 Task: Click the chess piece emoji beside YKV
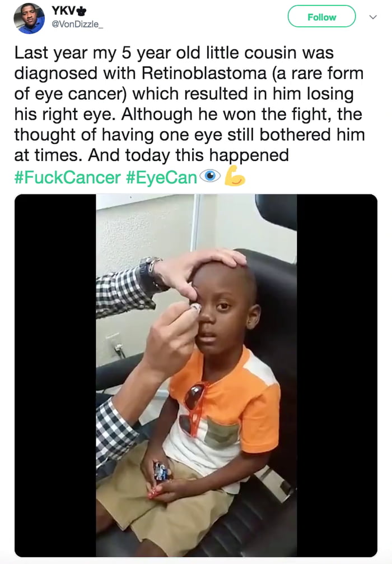click(x=82, y=11)
